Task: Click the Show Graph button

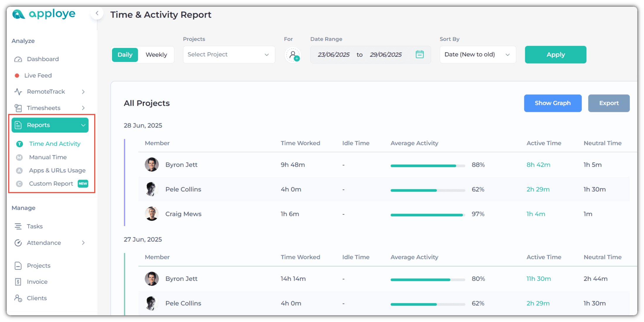Action: 552,103
